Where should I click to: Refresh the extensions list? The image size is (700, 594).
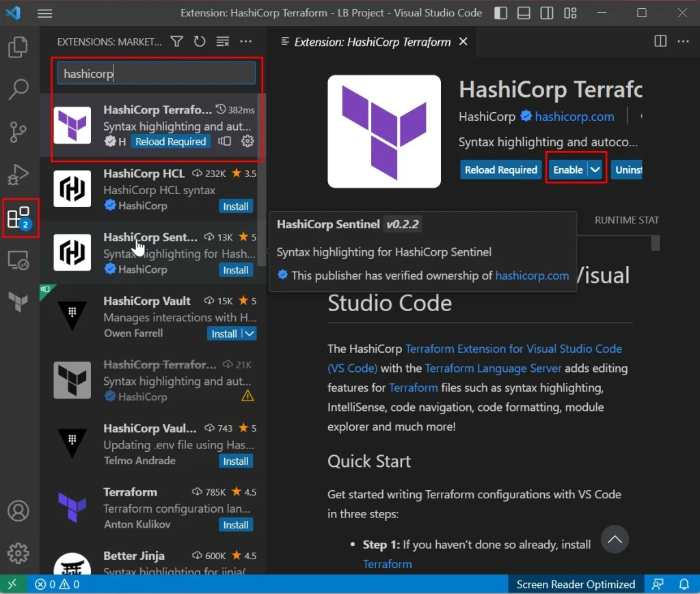200,41
